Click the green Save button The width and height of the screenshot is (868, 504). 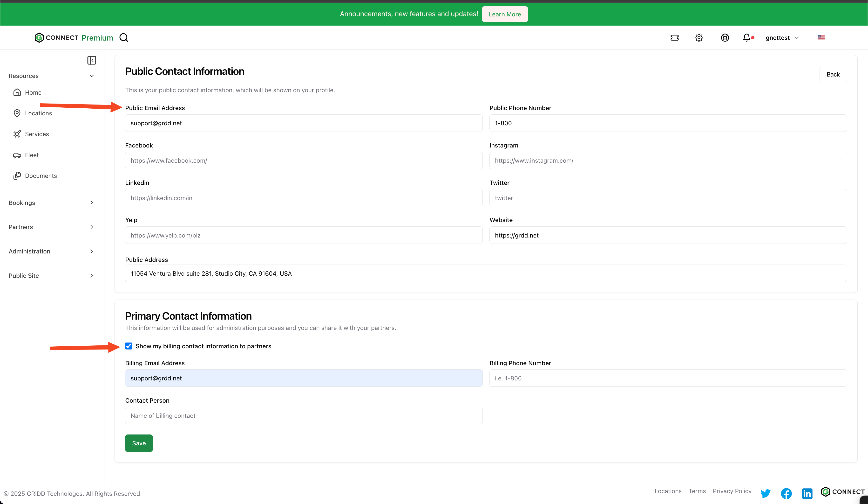139,443
